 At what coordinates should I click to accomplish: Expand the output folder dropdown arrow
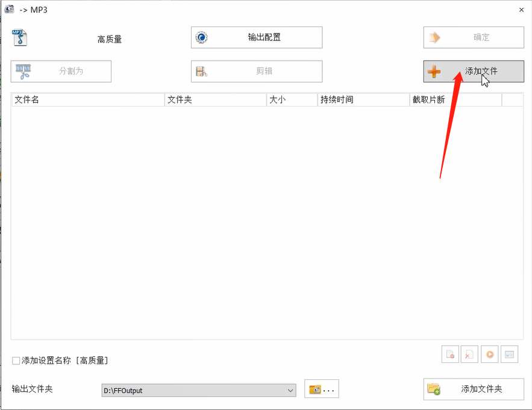pyautogui.click(x=290, y=390)
